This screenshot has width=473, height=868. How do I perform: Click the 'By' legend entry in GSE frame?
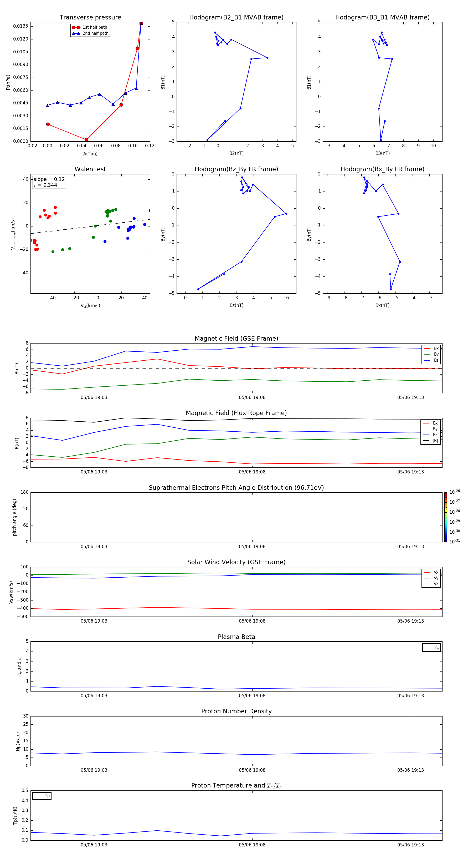coord(431,355)
